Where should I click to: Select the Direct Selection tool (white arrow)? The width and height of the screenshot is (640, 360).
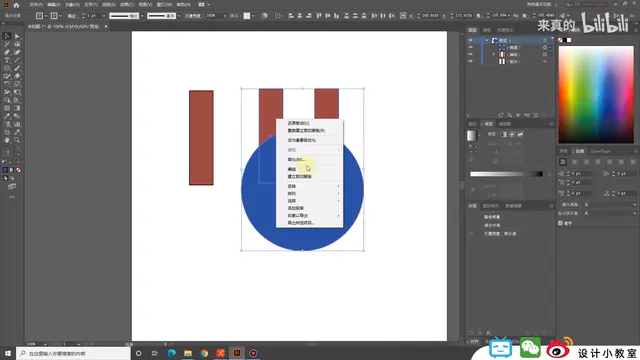pyautogui.click(x=17, y=37)
